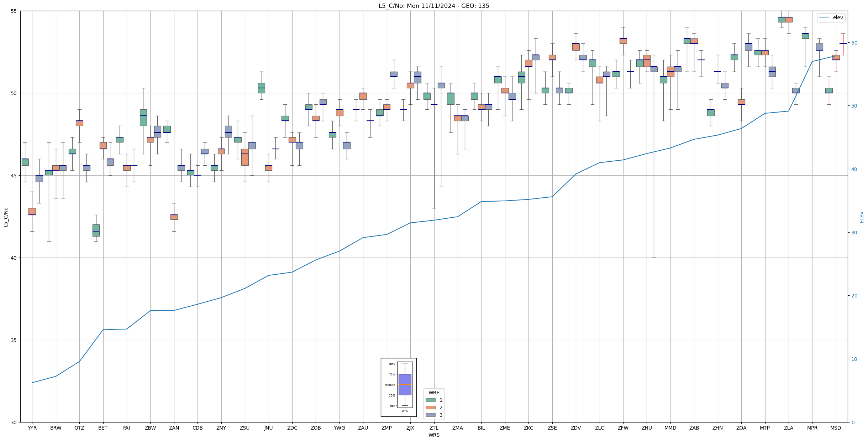Click the boxplot key inset diagram

(x=399, y=387)
